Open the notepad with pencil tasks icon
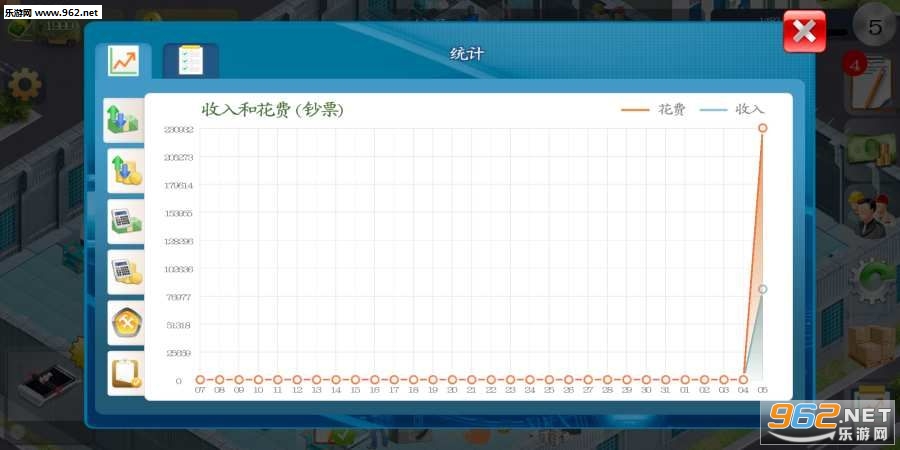 (x=872, y=86)
